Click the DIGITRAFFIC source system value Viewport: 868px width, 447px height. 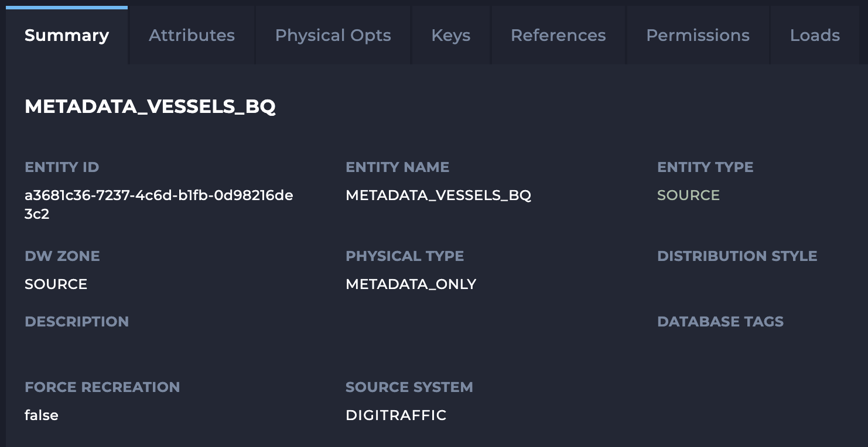click(396, 415)
